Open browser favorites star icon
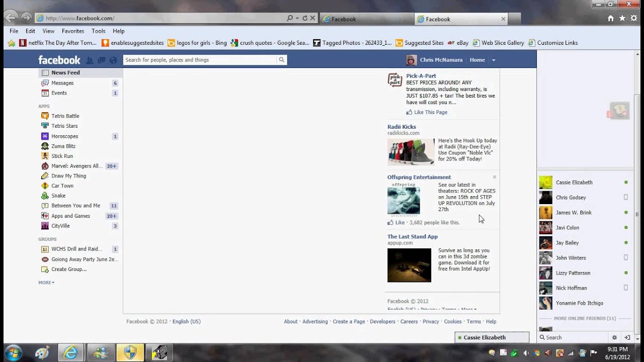 point(622,18)
